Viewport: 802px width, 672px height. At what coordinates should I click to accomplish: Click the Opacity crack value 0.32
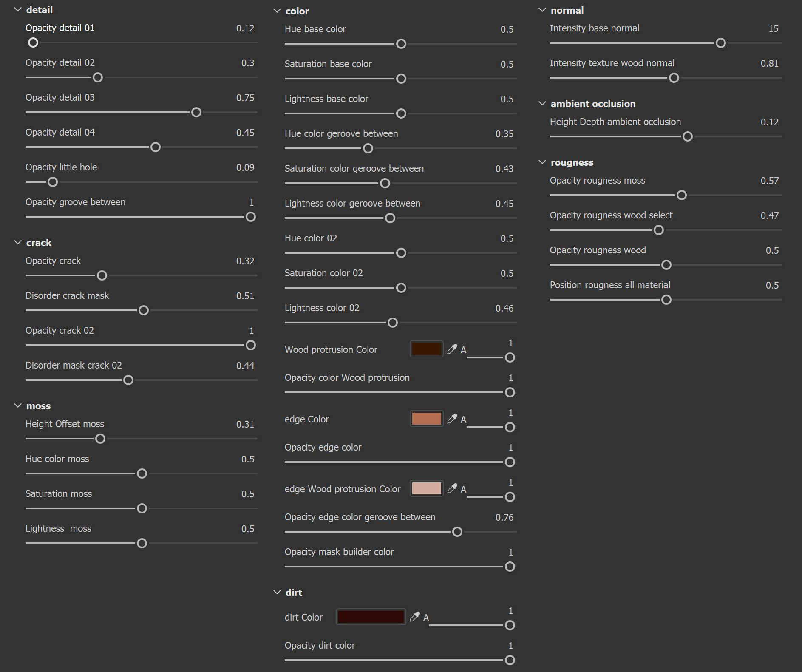click(245, 261)
